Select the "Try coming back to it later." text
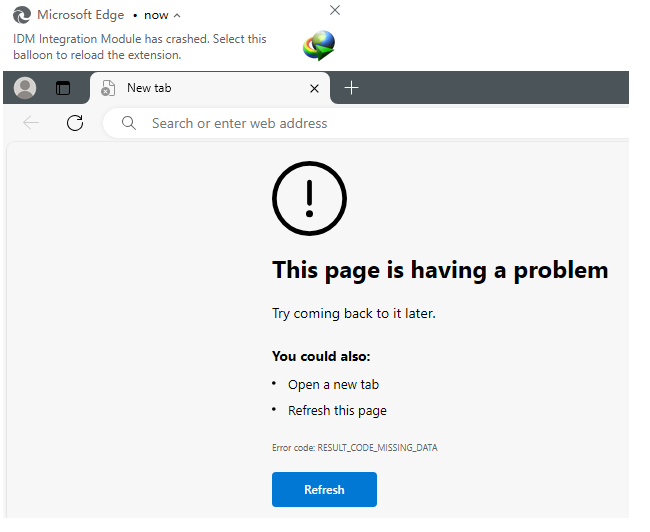 (354, 314)
